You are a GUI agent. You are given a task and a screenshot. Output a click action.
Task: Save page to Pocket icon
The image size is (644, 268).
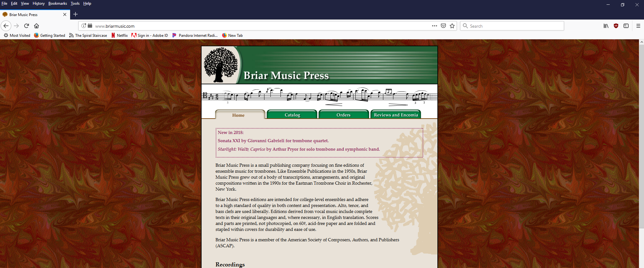[443, 26]
